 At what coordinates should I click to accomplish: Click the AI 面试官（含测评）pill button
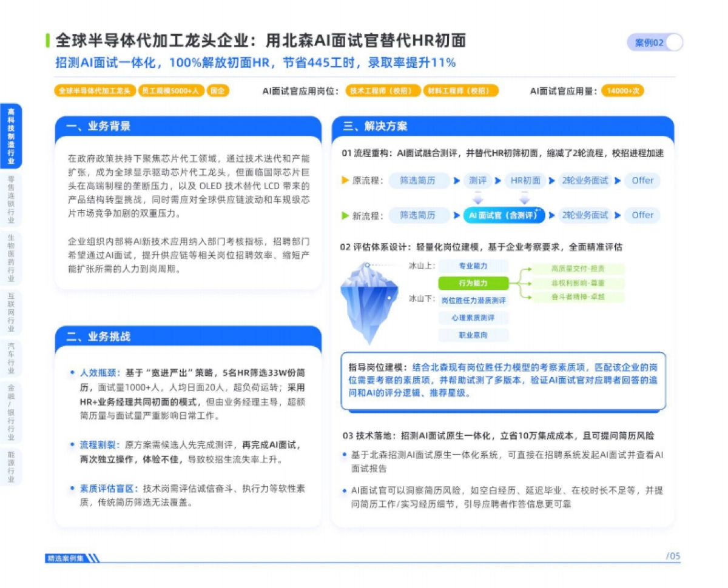point(504,215)
